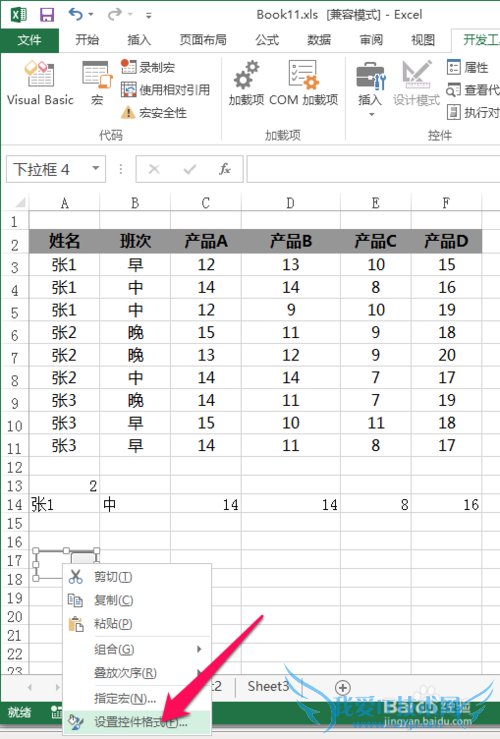Screen dimensions: 500x739
Task: Open COM 加载项 add-ins
Action: [x=303, y=83]
